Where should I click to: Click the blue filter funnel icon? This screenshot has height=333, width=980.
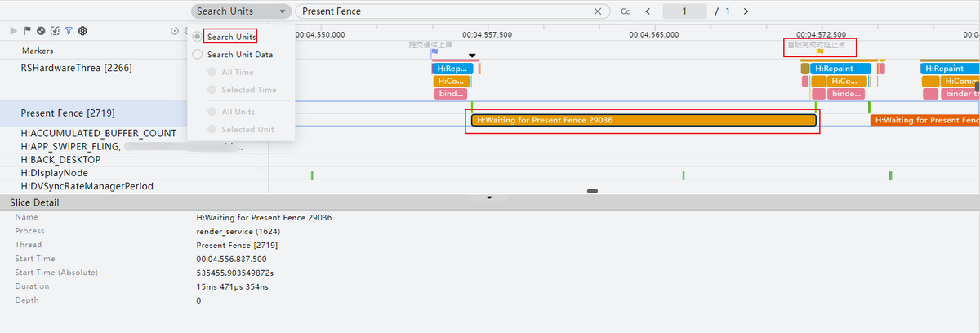(x=69, y=31)
